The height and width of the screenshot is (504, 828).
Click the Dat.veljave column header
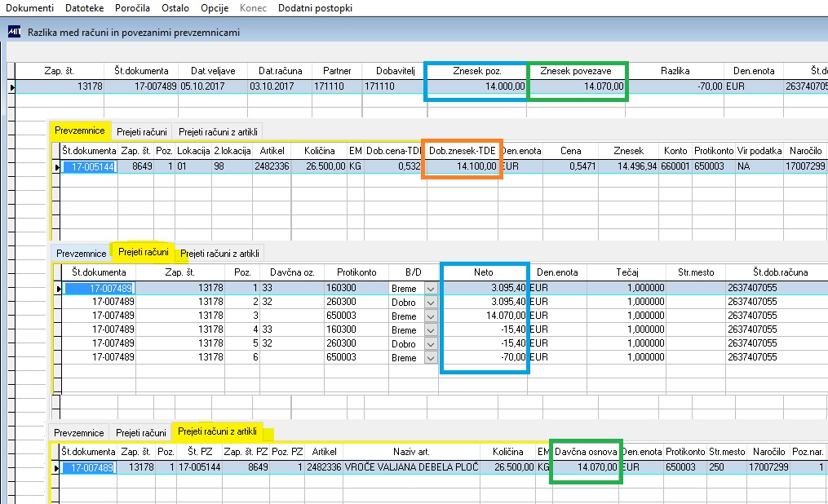(213, 71)
